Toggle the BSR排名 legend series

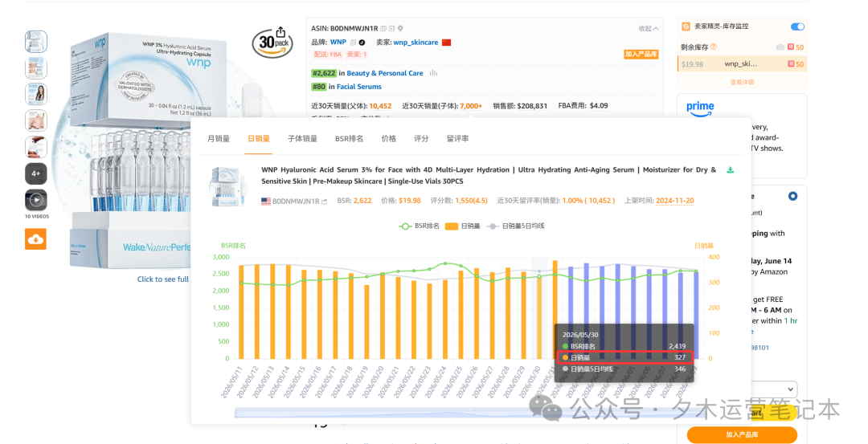419,226
